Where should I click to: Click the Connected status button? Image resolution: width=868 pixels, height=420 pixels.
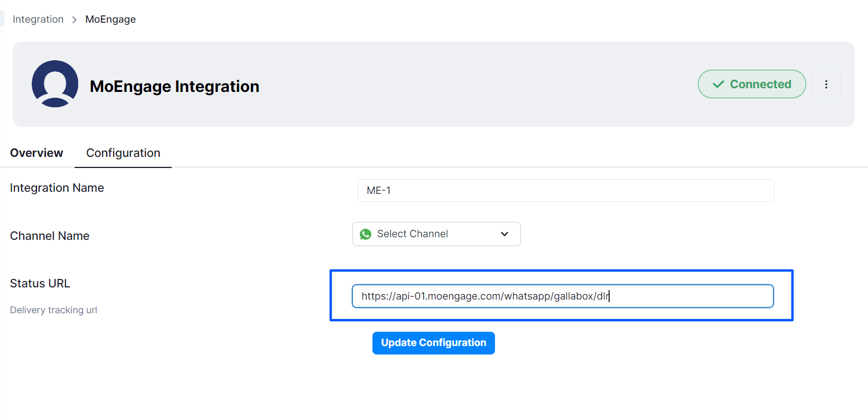pos(751,85)
